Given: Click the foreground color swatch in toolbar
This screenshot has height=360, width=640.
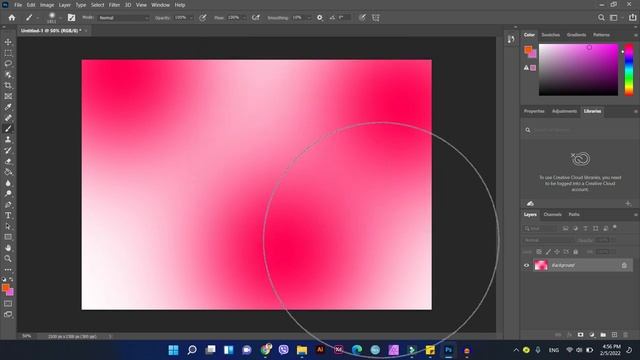Looking at the screenshot, I should click(6, 288).
